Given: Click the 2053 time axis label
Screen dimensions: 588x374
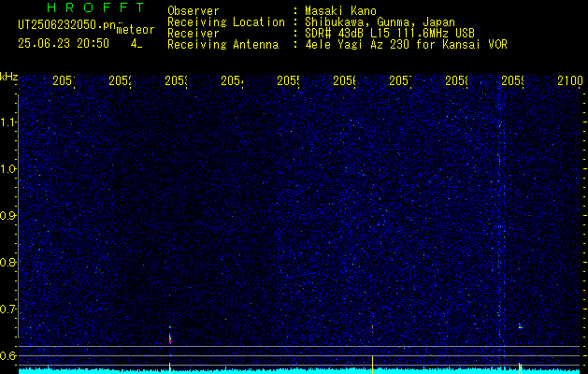Looking at the screenshot, I should click(177, 80).
